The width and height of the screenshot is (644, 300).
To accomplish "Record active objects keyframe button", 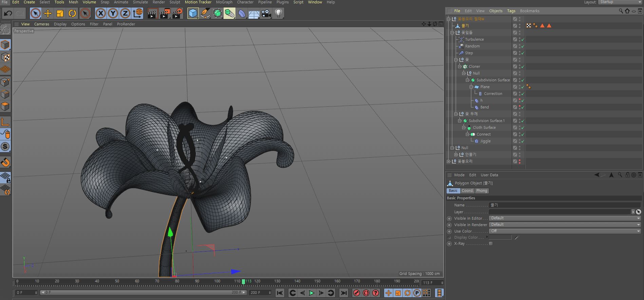I will click(356, 293).
